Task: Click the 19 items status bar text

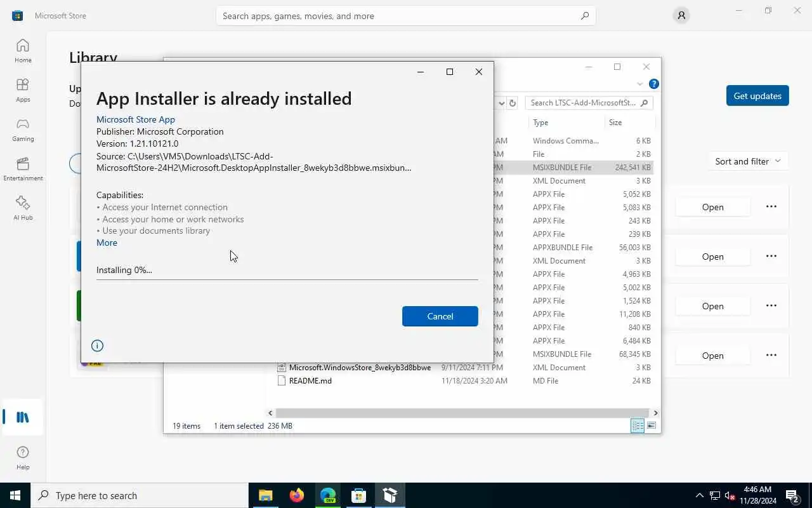Action: (187, 426)
